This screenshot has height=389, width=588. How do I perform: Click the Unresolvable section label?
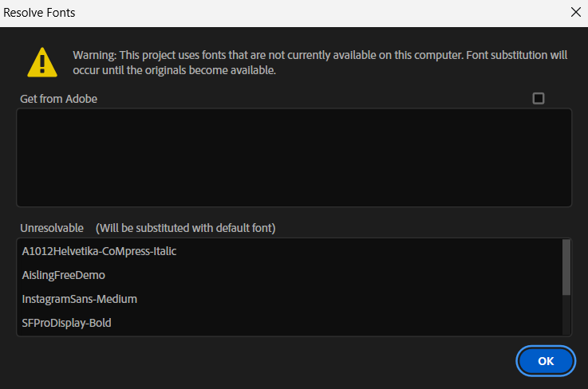pyautogui.click(x=52, y=228)
